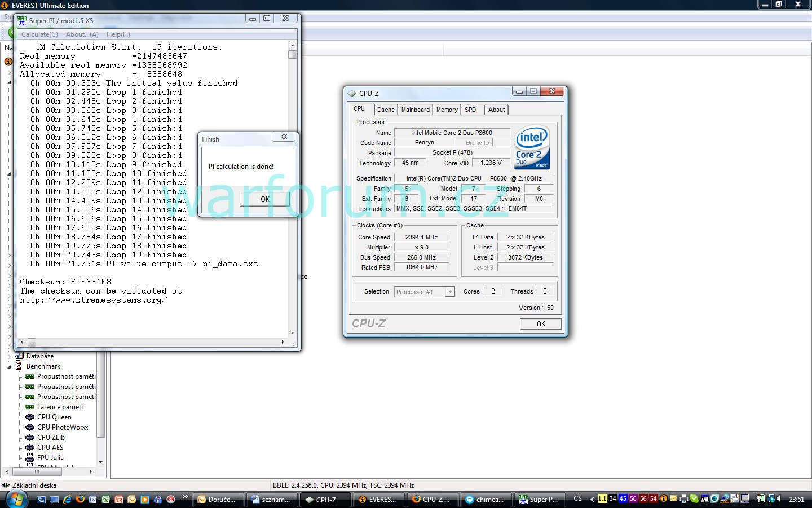Click the red 54 temperature tray icon
Screen dimensions: 812x508
tap(654, 499)
